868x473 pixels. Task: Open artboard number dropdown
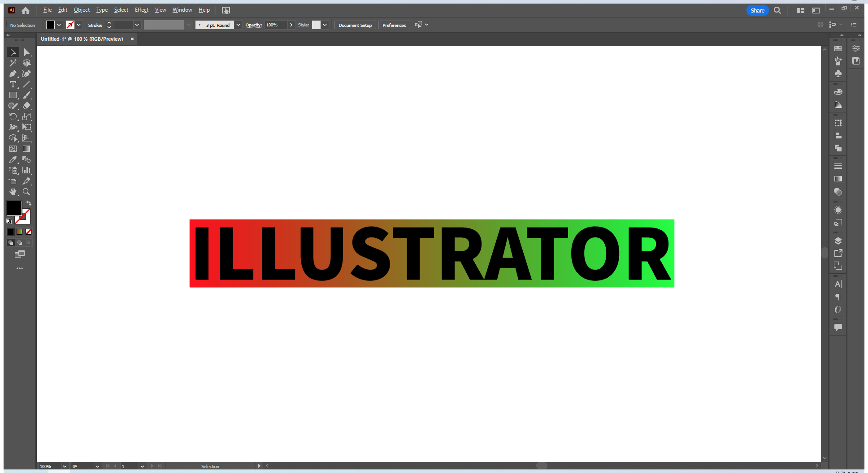point(142,466)
